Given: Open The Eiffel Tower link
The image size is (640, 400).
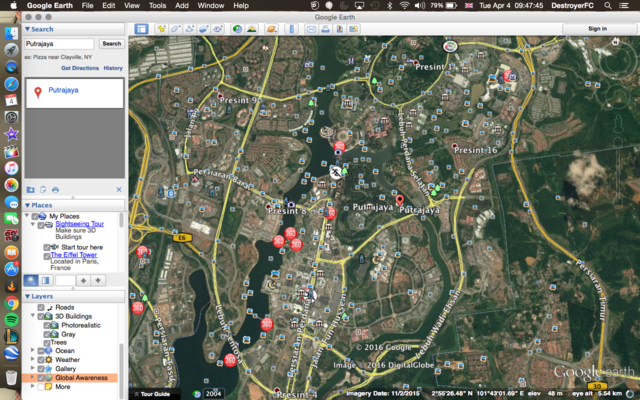Looking at the screenshot, I should 73,255.
